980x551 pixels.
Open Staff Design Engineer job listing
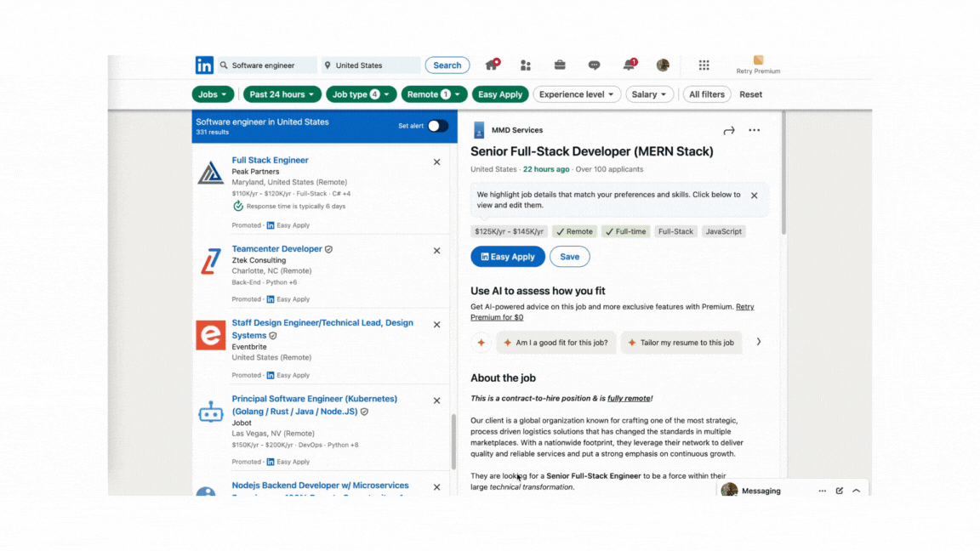[x=322, y=329]
